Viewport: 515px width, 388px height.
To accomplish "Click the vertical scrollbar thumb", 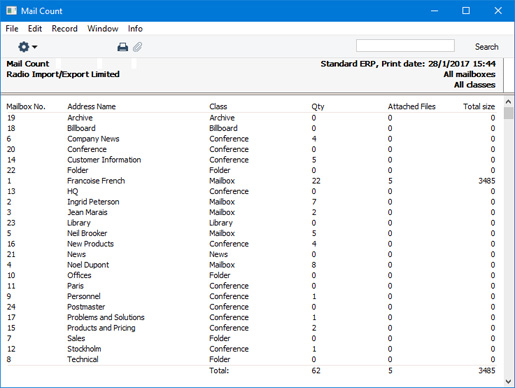I will (x=508, y=113).
